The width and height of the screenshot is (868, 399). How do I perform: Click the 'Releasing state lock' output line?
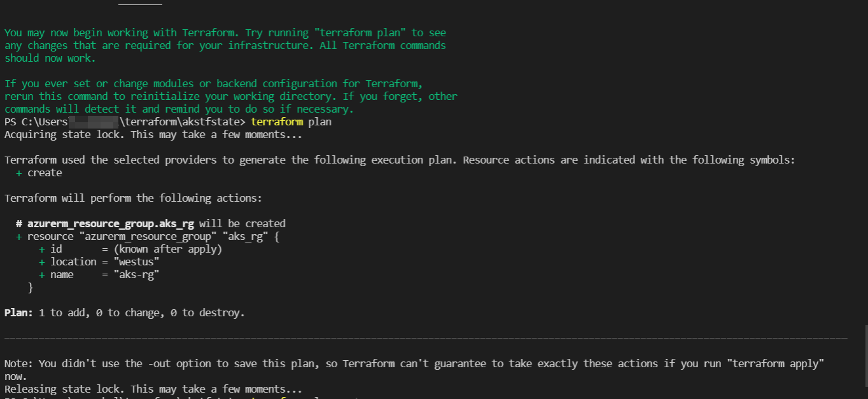[x=153, y=389]
